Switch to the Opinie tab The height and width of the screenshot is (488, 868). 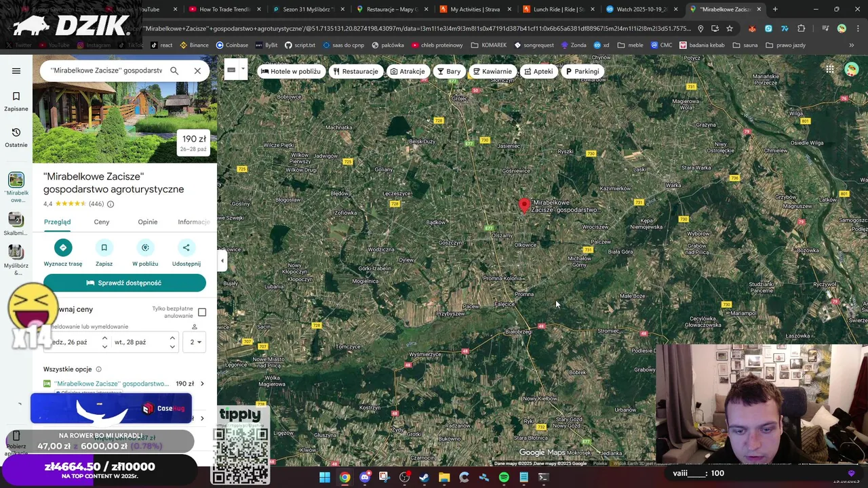pyautogui.click(x=147, y=222)
